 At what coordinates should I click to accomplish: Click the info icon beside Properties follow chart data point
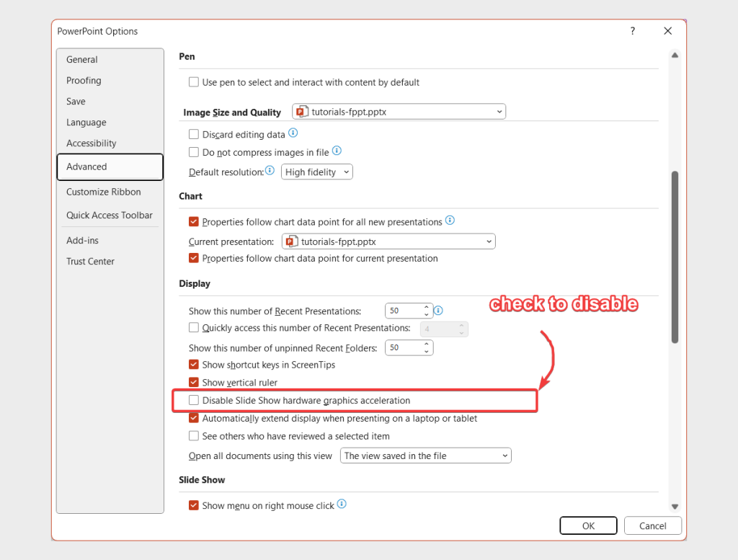click(450, 221)
